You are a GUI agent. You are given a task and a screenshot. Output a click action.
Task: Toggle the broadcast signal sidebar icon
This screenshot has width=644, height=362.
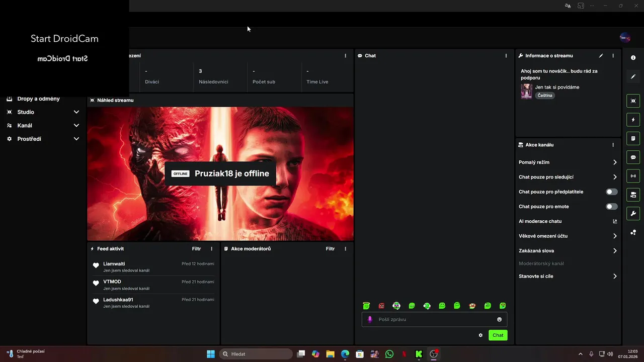(x=633, y=176)
